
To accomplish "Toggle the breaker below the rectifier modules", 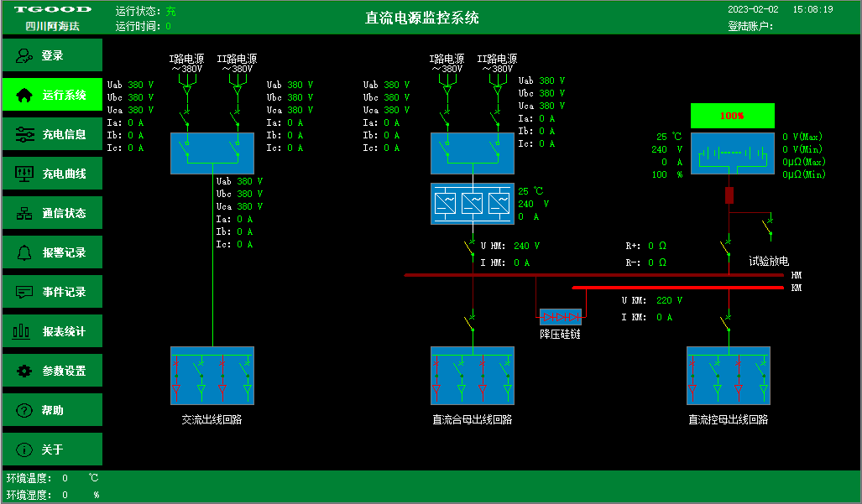I will pyautogui.click(x=472, y=247).
